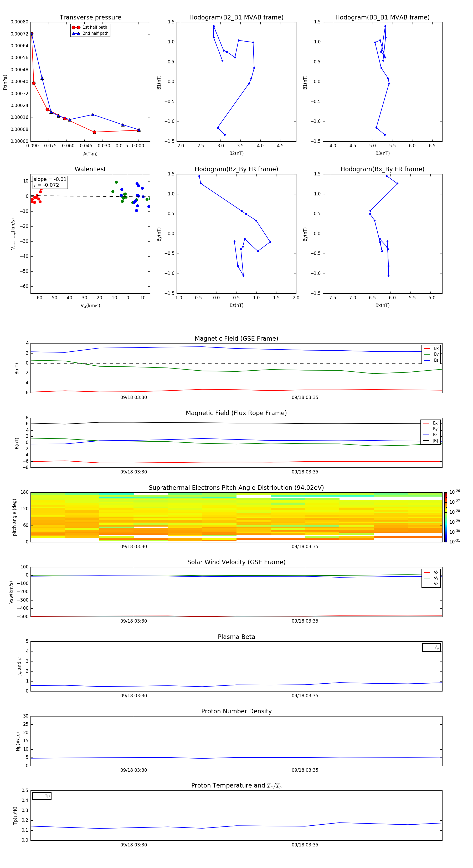Click the 'Bz(nT)' x-axis label
Image resolution: width=473 pixels, height=868 pixels.
click(236, 306)
